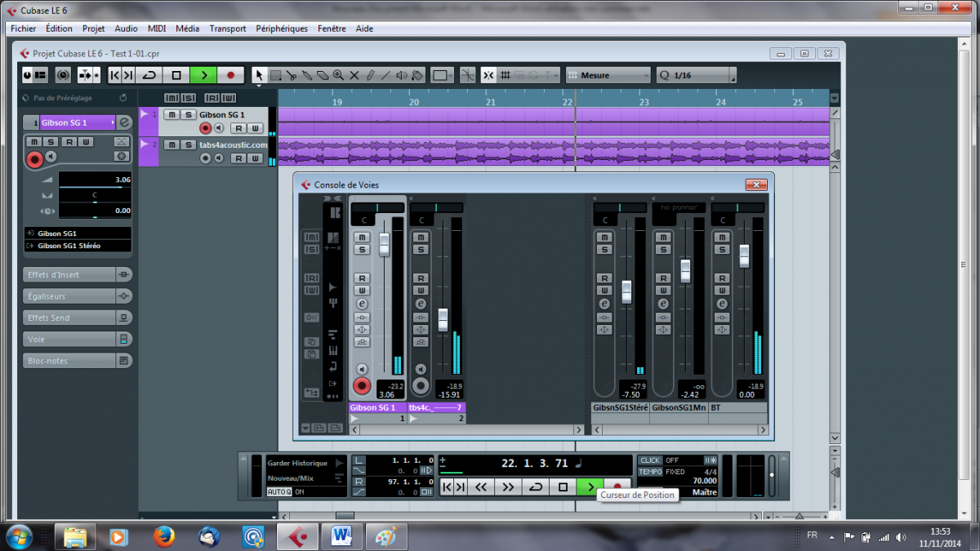Toggle Write automation on mixer channel 2
Image resolution: width=980 pixels, height=551 pixels.
pyautogui.click(x=421, y=290)
